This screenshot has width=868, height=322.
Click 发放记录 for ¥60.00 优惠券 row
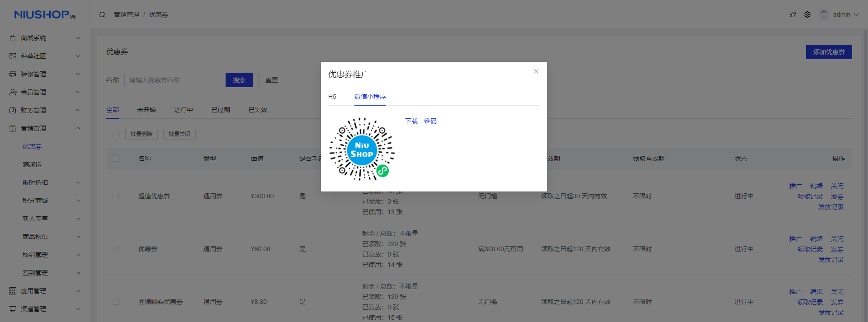coord(831,260)
